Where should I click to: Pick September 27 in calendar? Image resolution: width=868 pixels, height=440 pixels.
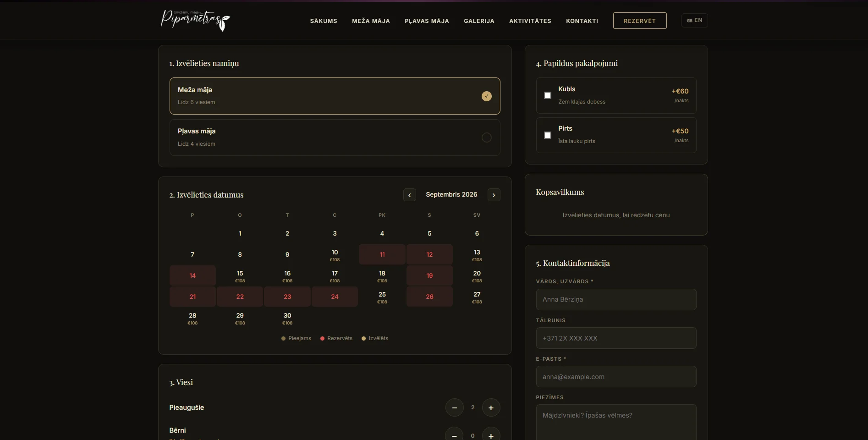(477, 297)
